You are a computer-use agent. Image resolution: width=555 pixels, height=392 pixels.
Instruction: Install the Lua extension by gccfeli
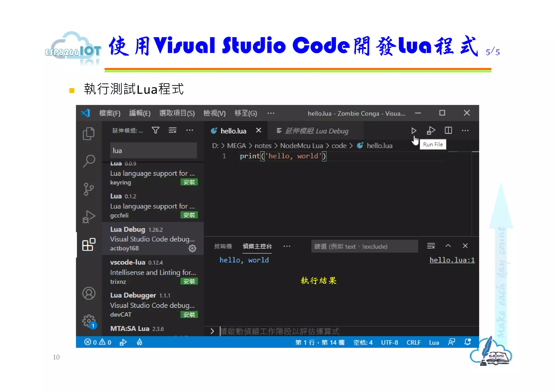(x=189, y=215)
